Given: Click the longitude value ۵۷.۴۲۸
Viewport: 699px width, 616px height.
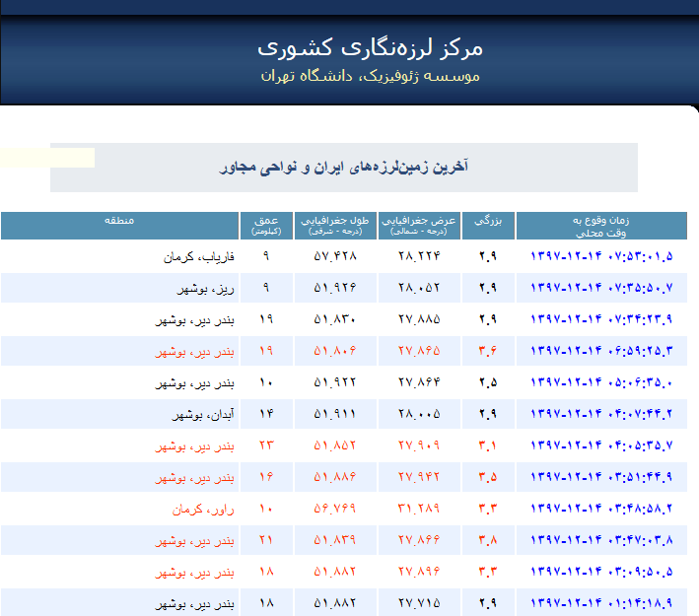Looking at the screenshot, I should 335,256.
